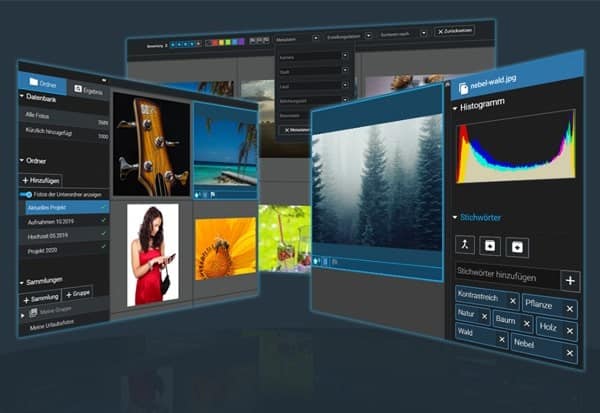Click the file icon beside nebel-wald.jpg

coord(463,88)
